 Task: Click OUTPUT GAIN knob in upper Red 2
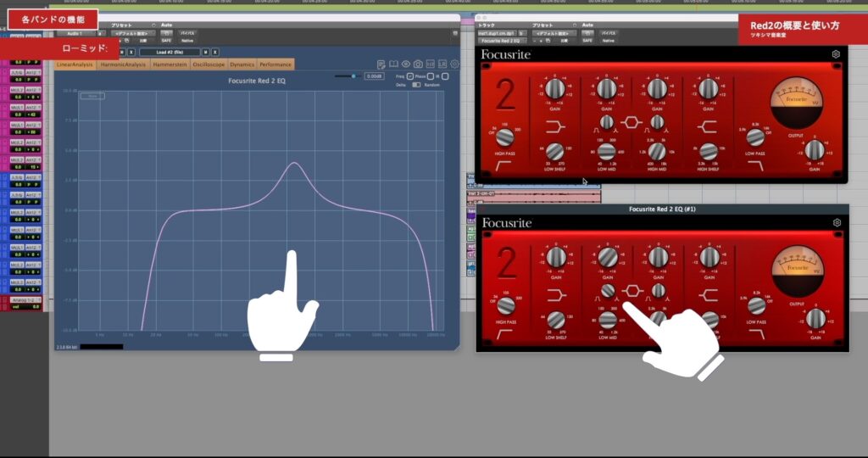click(815, 150)
